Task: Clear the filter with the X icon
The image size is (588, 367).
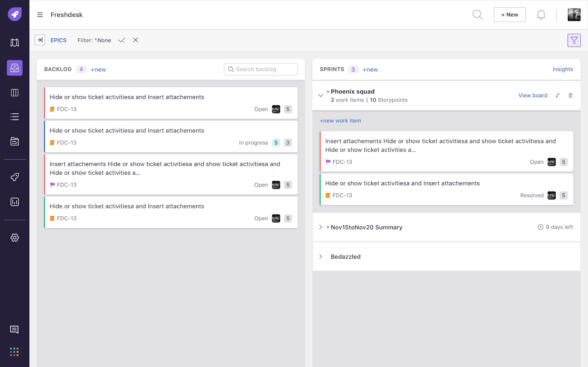Action: click(135, 40)
